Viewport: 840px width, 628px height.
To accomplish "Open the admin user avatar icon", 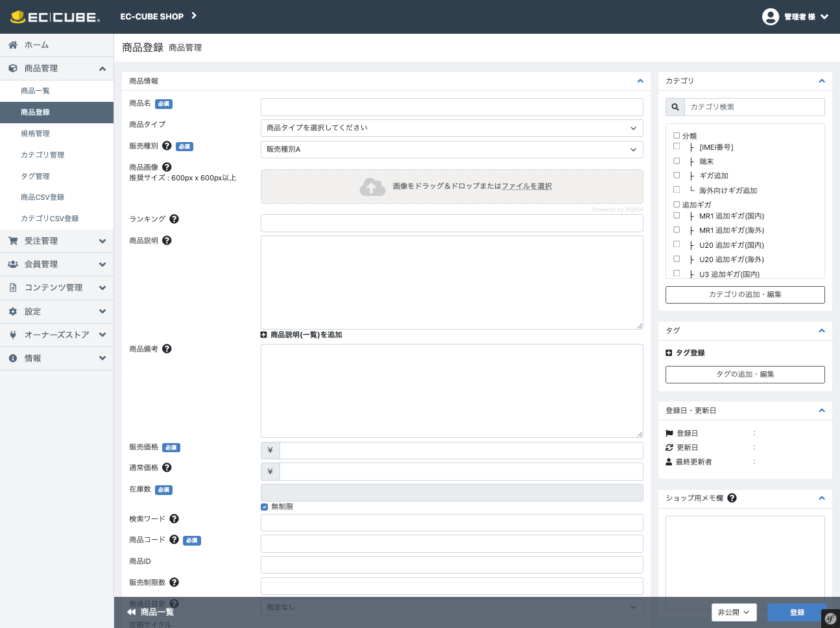I will click(x=771, y=17).
